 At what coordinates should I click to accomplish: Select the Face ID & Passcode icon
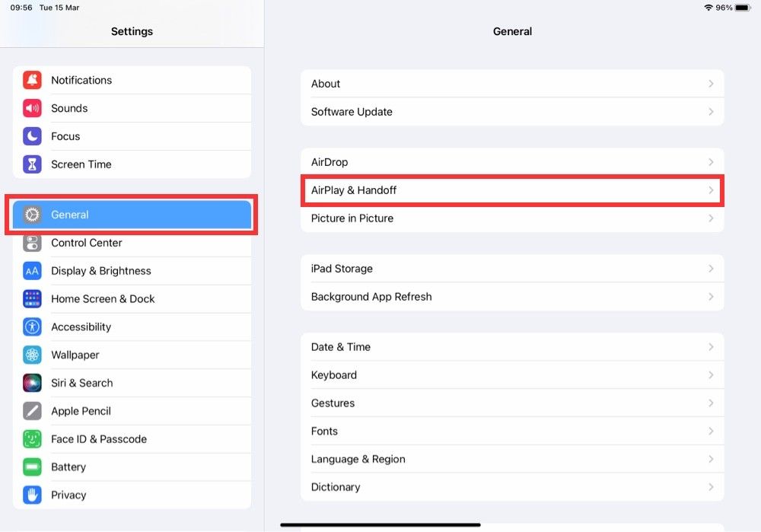[x=32, y=438]
